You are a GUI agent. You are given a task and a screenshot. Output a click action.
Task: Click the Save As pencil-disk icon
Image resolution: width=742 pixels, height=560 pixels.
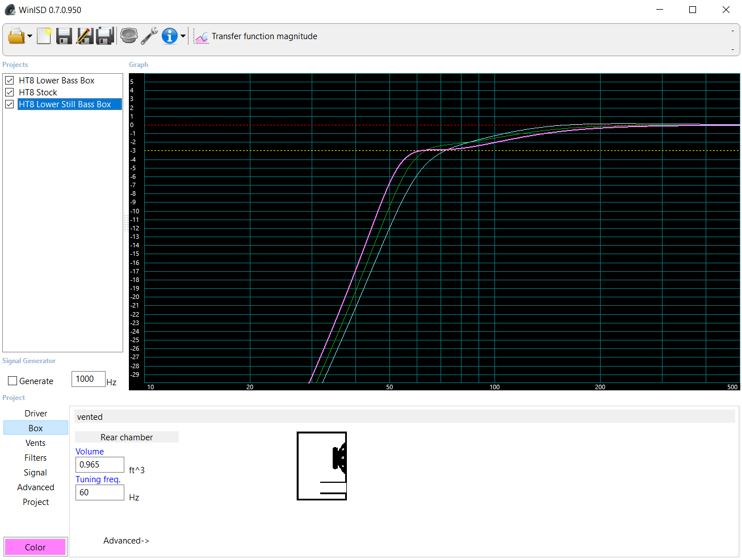point(85,36)
